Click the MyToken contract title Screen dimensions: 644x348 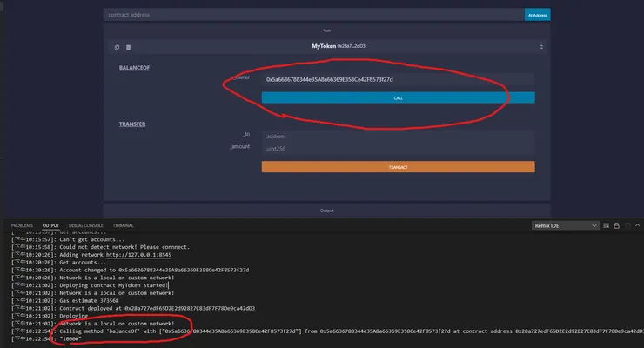(324, 46)
